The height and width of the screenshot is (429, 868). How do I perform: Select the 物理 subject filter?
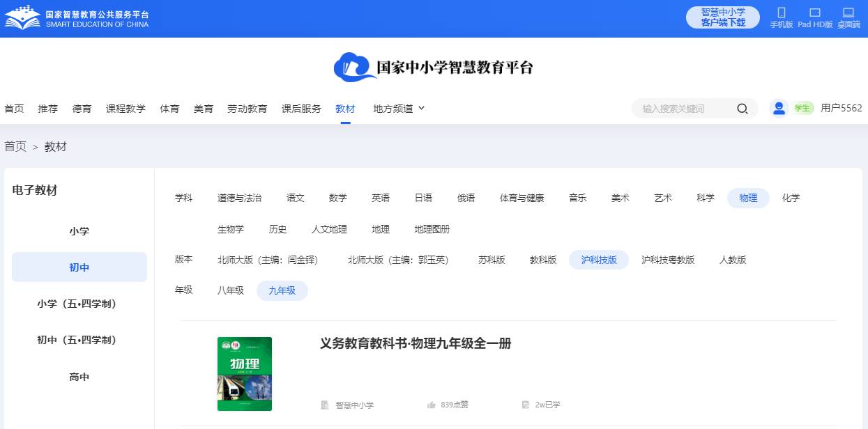coord(748,198)
